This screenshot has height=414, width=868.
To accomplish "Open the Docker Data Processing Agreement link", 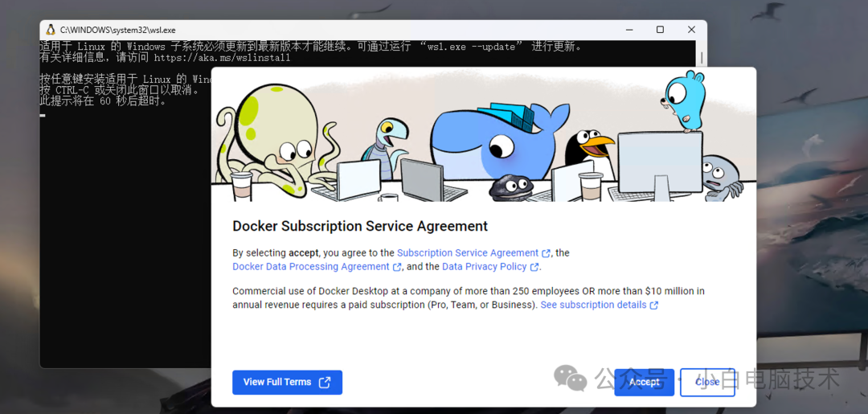I will click(x=317, y=266).
